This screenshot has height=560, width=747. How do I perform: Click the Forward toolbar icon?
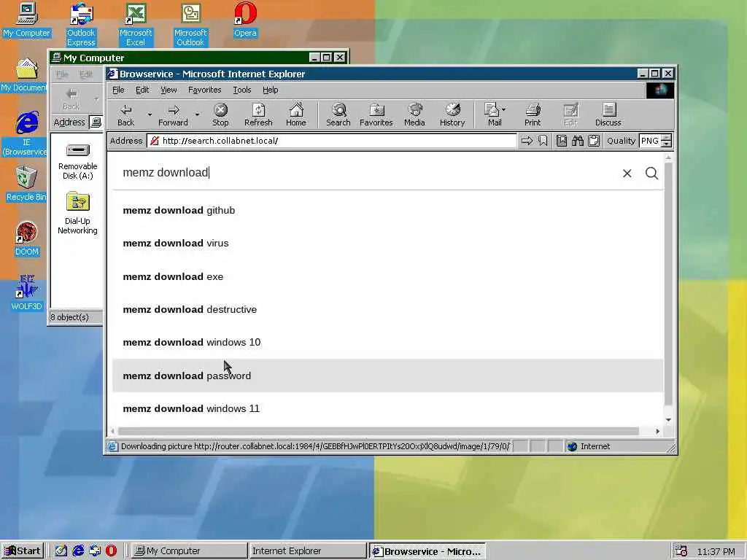(x=174, y=115)
